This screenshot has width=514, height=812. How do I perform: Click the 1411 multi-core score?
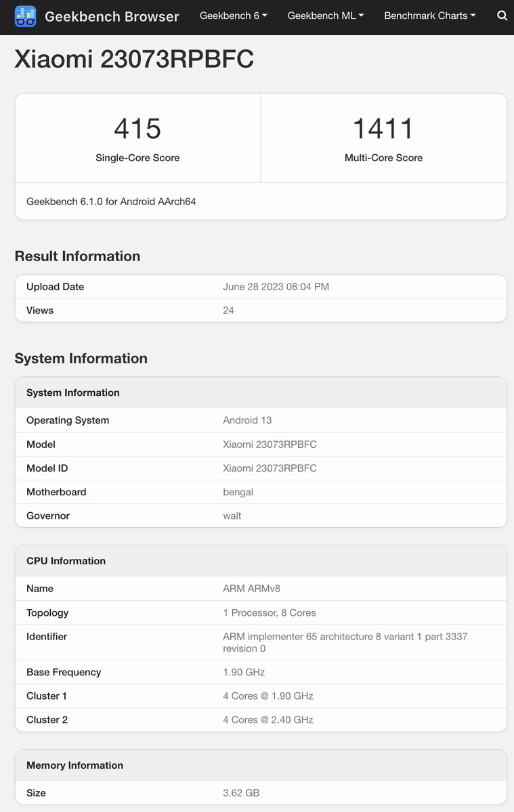click(383, 129)
